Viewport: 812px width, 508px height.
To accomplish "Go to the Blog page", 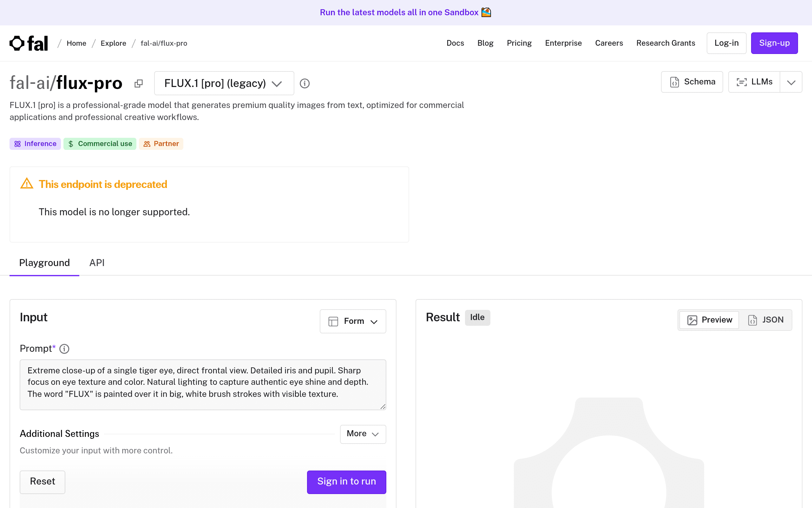I will pos(485,43).
